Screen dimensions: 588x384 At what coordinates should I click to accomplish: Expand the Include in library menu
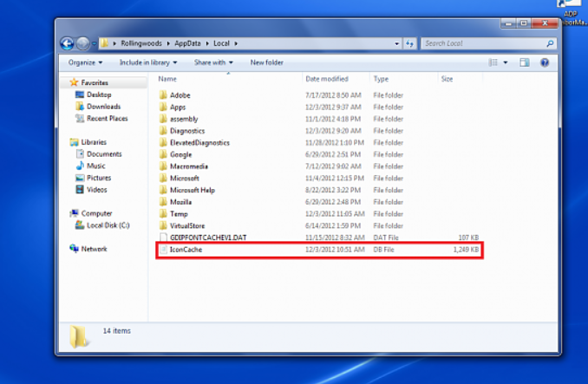coord(147,62)
